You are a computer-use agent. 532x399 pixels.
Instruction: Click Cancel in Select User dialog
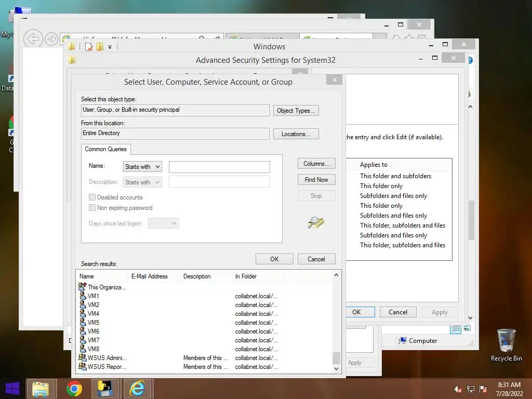316,259
